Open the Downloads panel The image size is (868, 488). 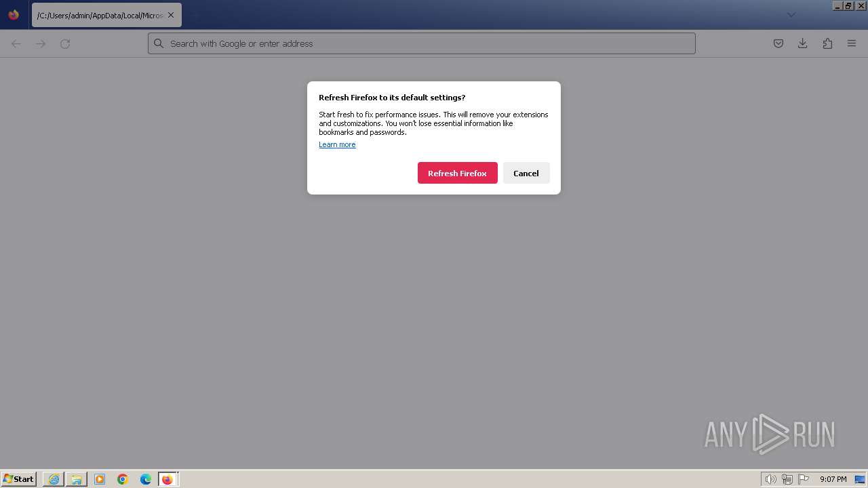click(x=803, y=43)
